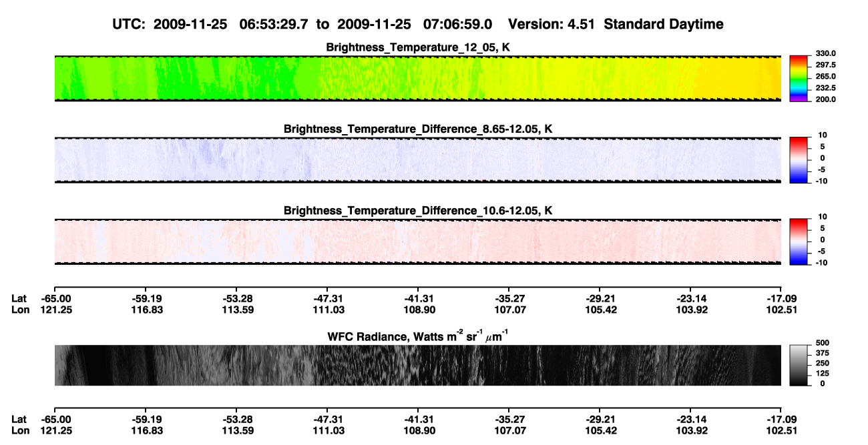Click longitude 102.51 on axis below WFC panel
This screenshot has height=445, width=868.
click(x=781, y=430)
